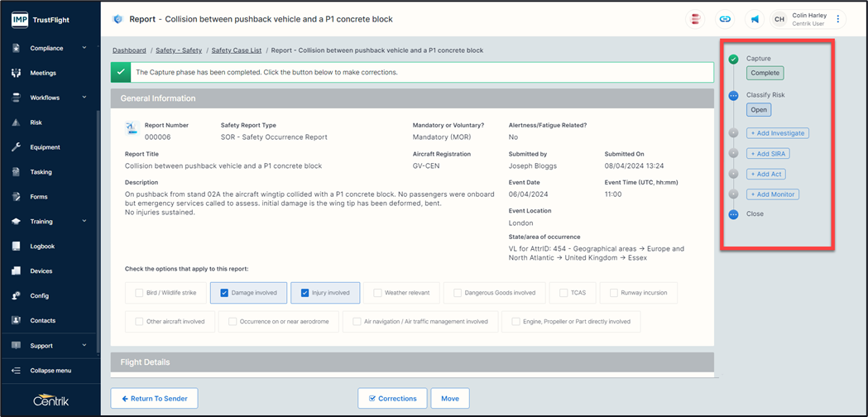Open the three-dot user options menu

(838, 19)
